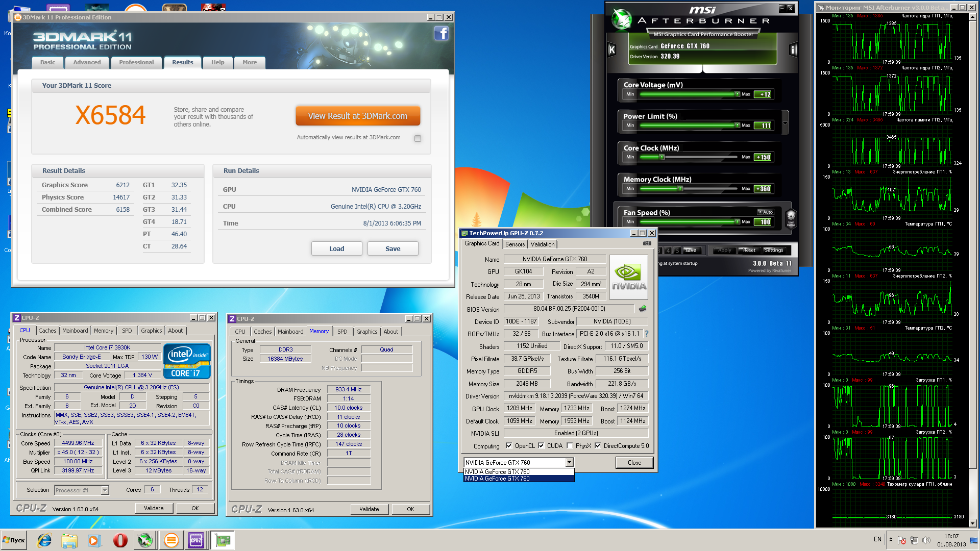Viewport: 980px width, 551px height.
Task: Click the Bus Interface question mark icon
Action: [x=646, y=334]
